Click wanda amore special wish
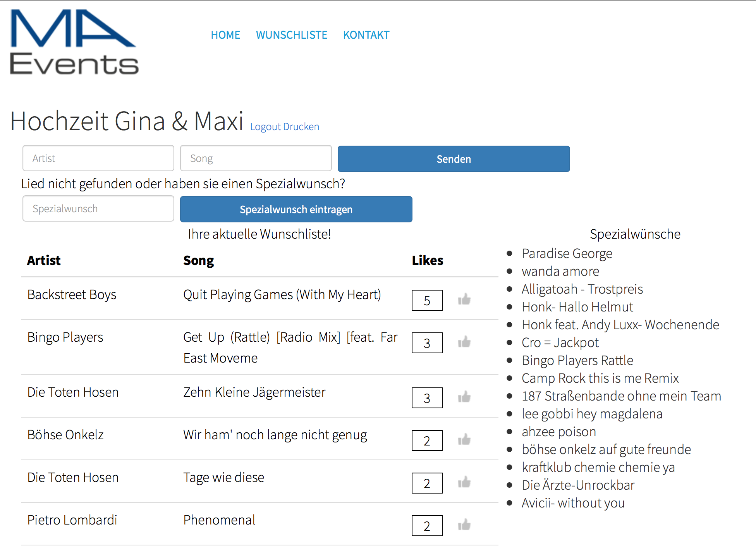 (560, 271)
